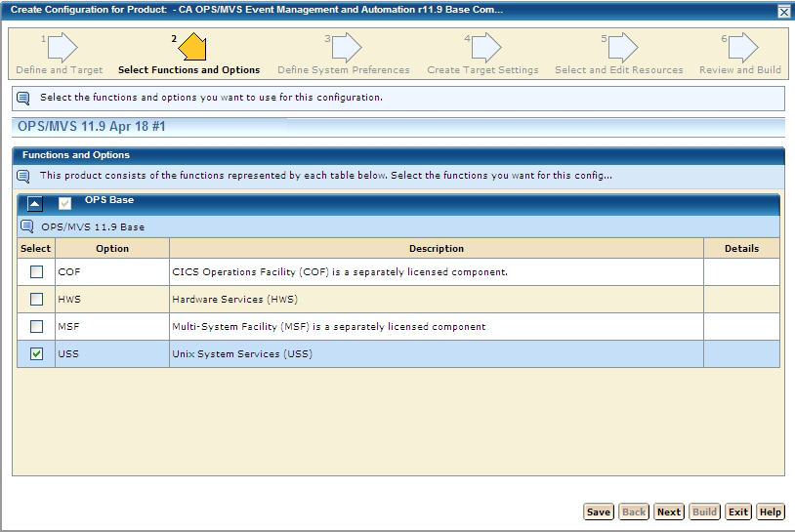795x532 pixels.
Task: Click the 'OPS/MVS 11.9 Apr 18 #1' title
Action: (x=91, y=126)
